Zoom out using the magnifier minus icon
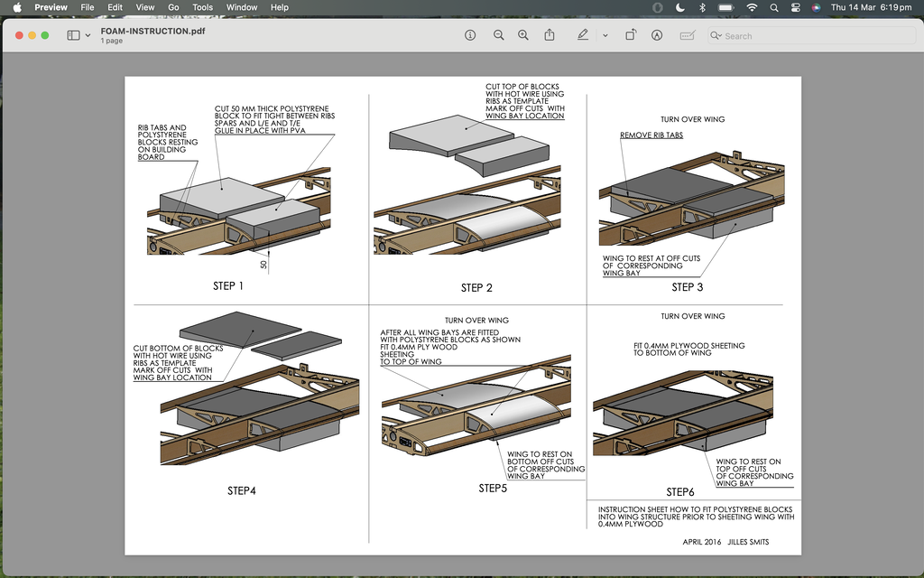Screen dimensions: 924x578 coord(498,35)
